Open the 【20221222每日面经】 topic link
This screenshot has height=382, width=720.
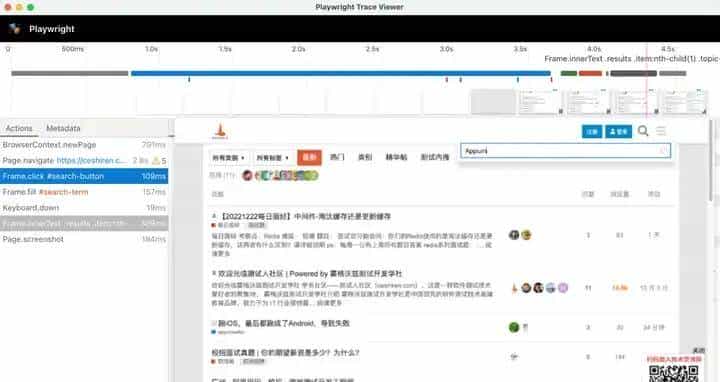[305, 216]
